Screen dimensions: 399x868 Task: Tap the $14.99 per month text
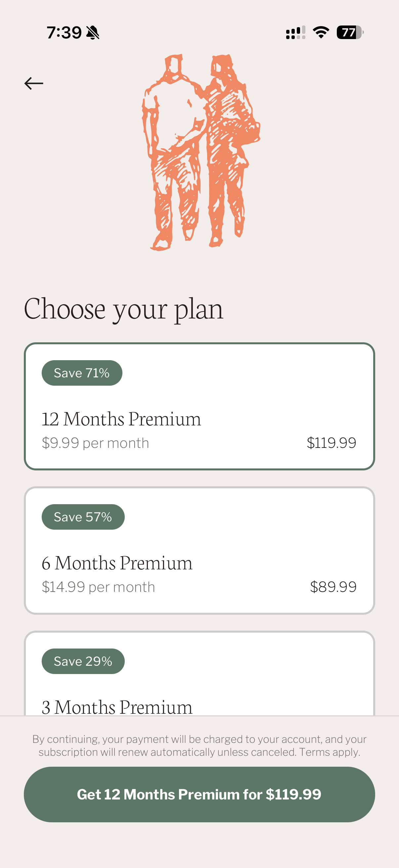pos(98,587)
